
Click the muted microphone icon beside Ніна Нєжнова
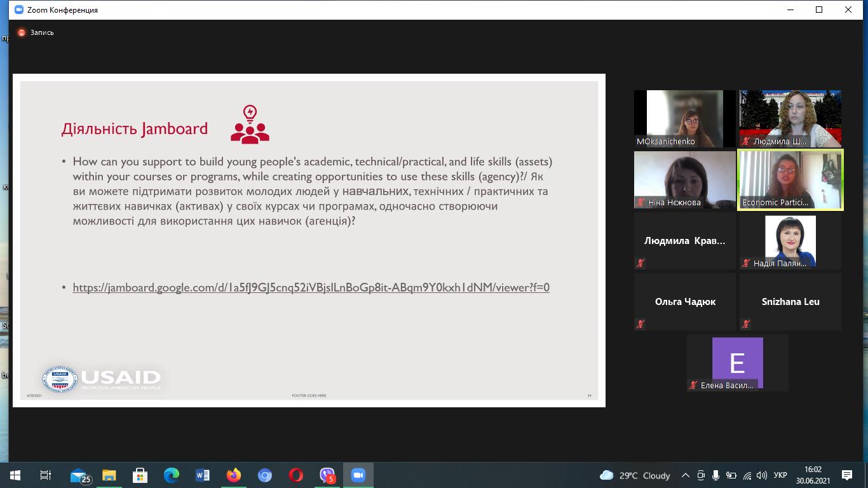pos(641,202)
